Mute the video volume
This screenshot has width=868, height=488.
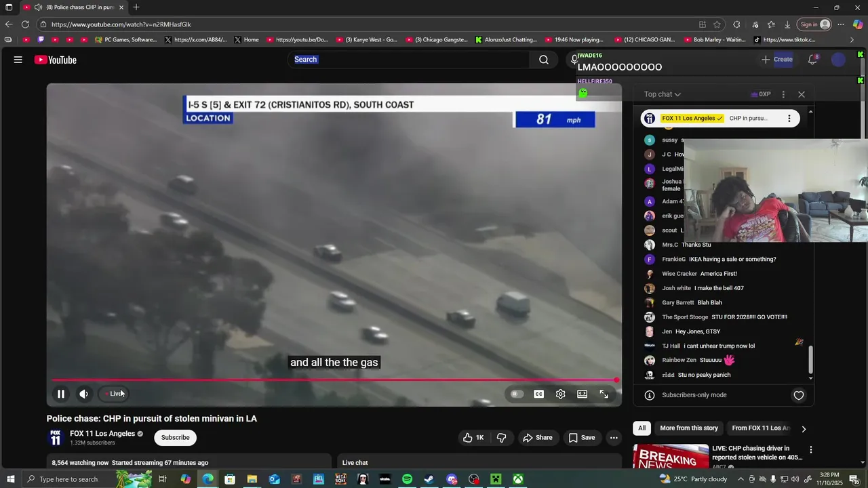(x=84, y=394)
